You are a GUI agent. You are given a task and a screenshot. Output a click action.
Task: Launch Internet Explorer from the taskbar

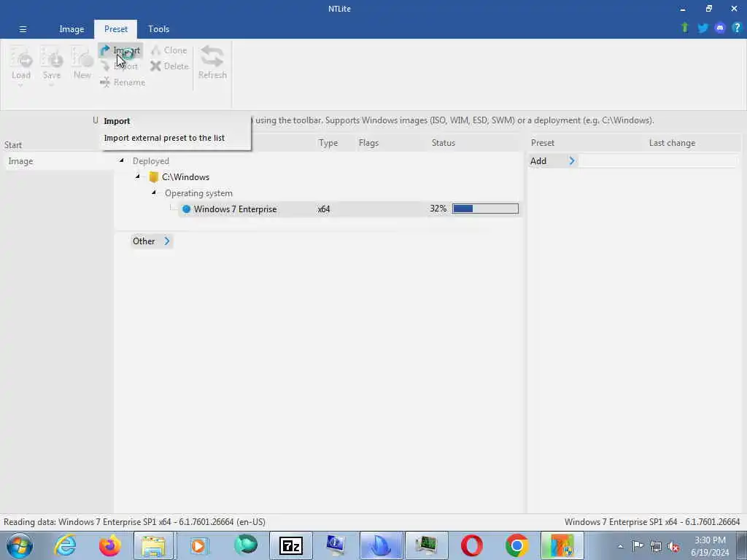point(65,545)
